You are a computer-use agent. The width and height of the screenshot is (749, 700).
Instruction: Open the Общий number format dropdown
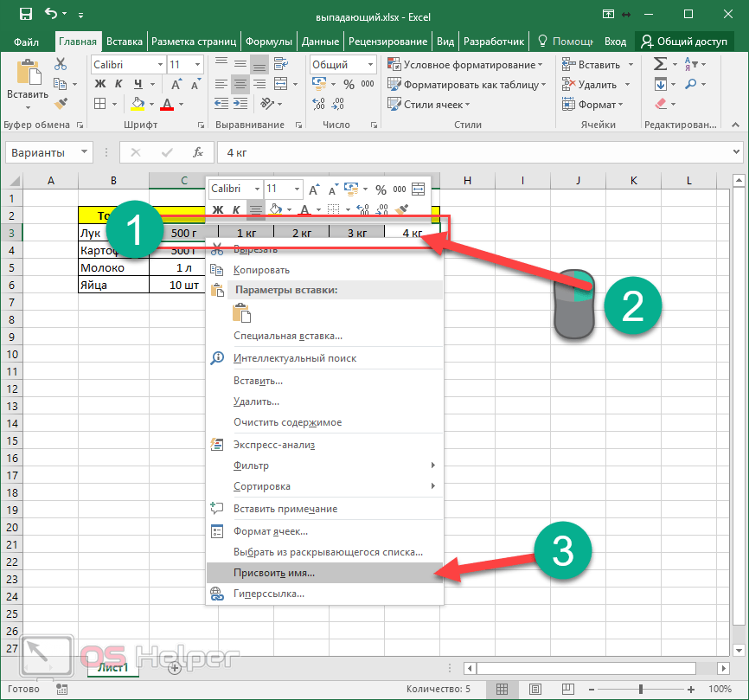tap(370, 65)
